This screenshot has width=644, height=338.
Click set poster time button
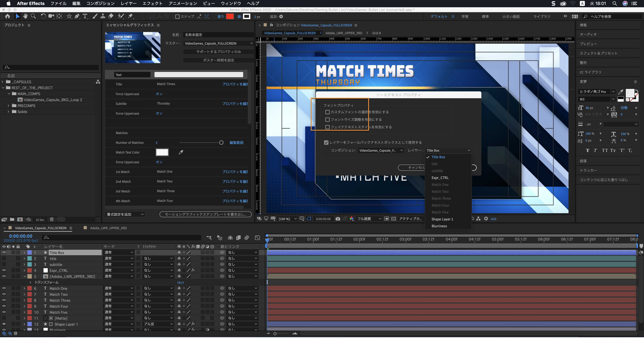218,60
